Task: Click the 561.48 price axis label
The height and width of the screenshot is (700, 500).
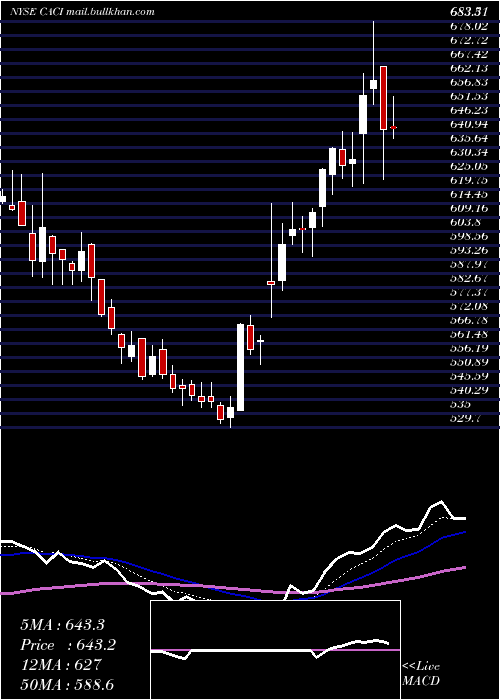Action: click(x=469, y=334)
